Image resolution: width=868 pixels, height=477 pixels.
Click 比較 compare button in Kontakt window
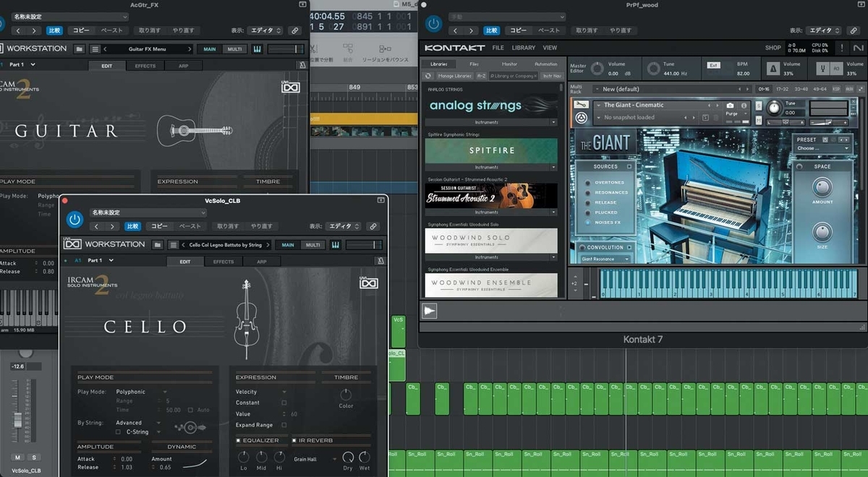pos(491,30)
